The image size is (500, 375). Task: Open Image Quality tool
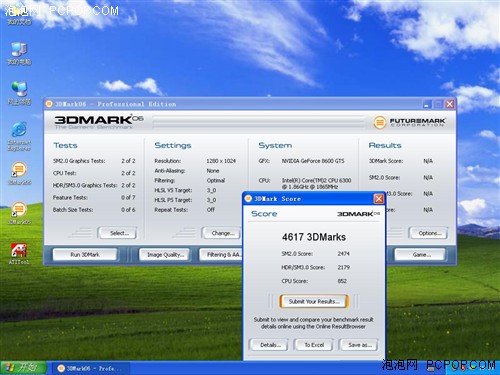click(164, 255)
